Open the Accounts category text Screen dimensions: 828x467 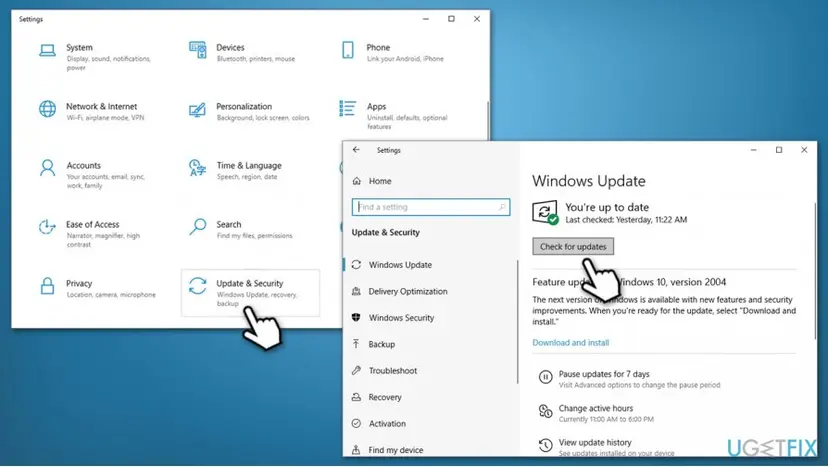83,165
